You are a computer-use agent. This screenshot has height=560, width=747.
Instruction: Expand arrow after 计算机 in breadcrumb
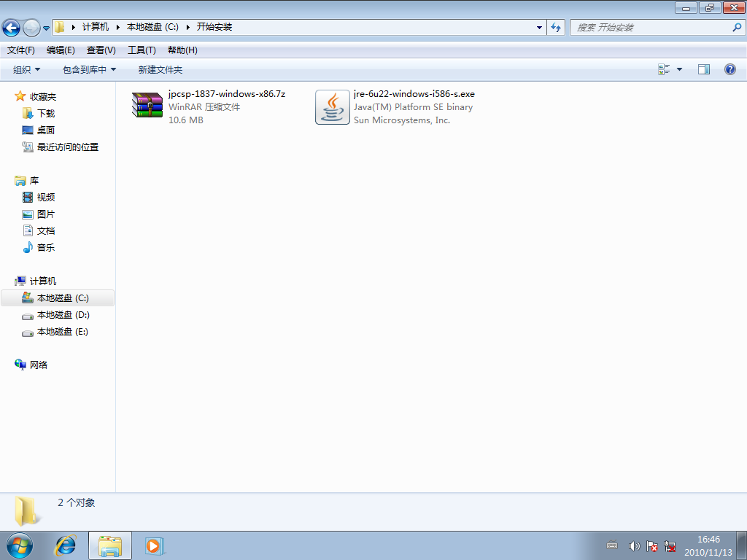pos(117,27)
